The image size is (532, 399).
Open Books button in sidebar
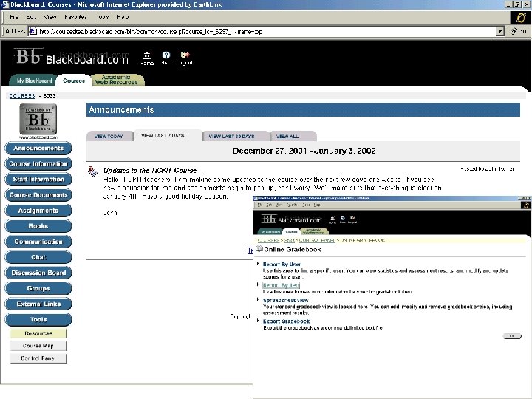tap(38, 226)
